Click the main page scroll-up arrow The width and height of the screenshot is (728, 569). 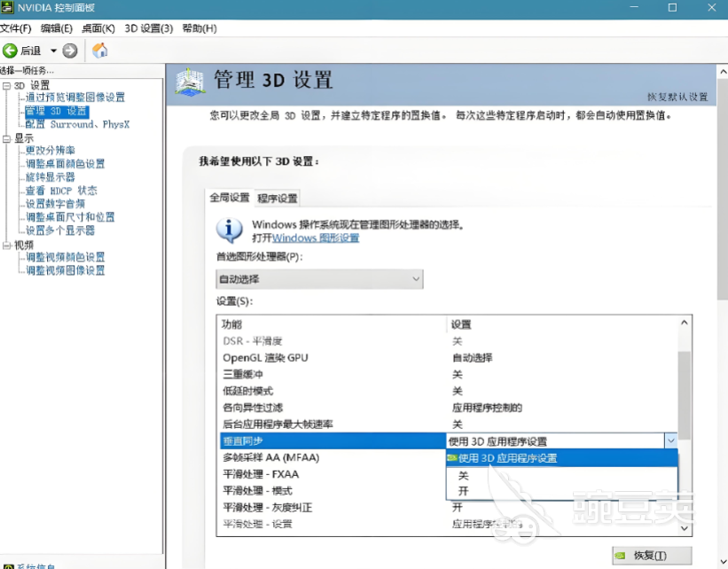tap(723, 72)
